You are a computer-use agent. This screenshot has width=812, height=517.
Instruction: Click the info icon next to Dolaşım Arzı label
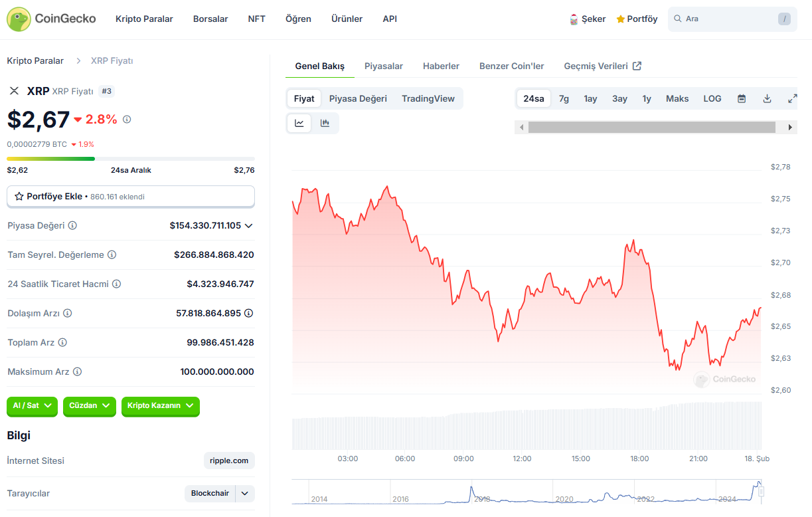click(67, 313)
